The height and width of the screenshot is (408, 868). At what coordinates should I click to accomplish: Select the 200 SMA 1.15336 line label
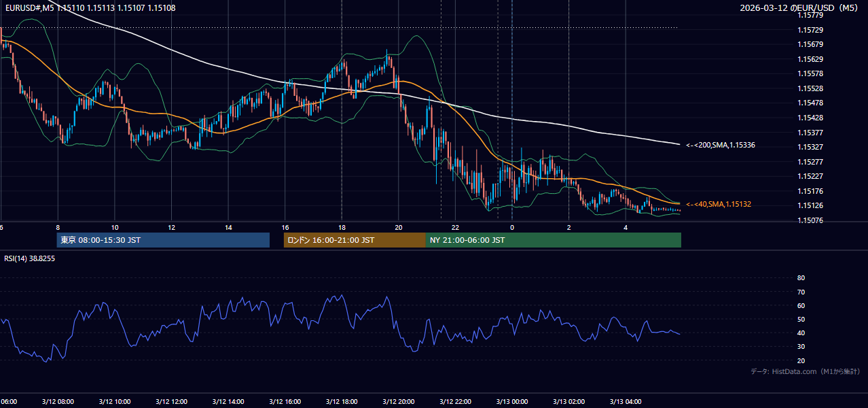coord(721,145)
